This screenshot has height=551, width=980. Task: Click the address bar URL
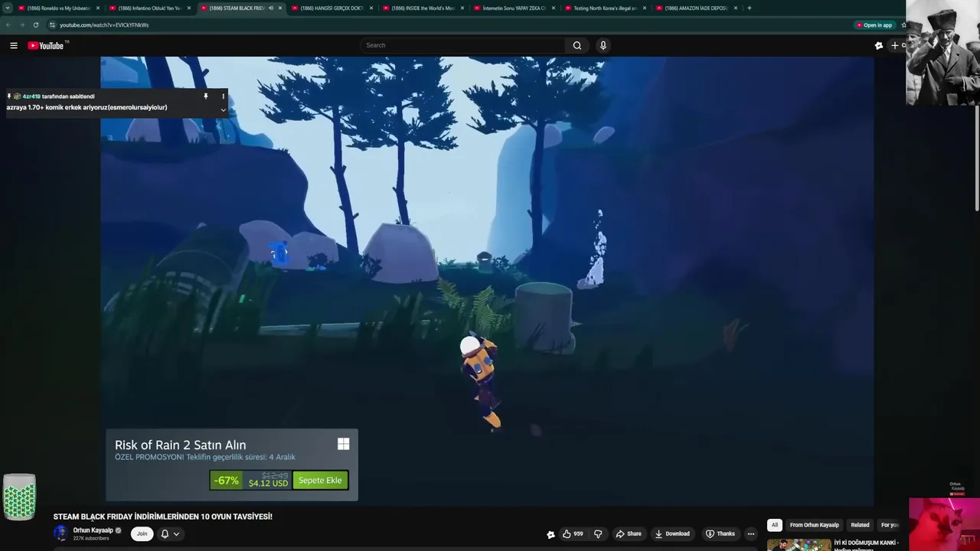104,24
